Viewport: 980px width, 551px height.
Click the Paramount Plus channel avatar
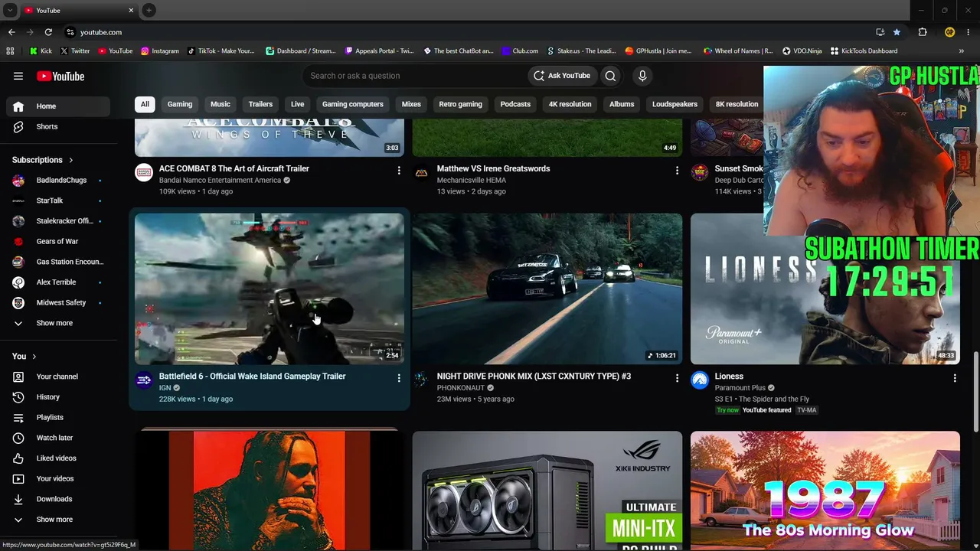pyautogui.click(x=700, y=380)
